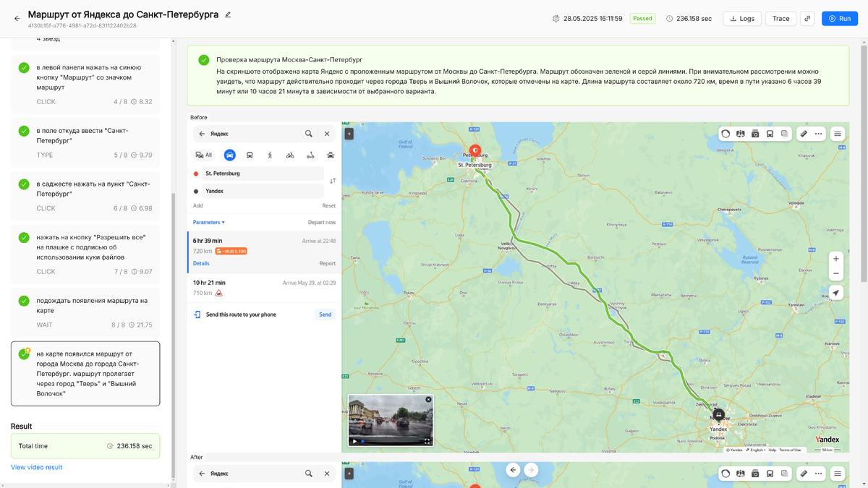Copy the test link via chain icon
Image resolution: width=868 pixels, height=488 pixels.
[807, 19]
